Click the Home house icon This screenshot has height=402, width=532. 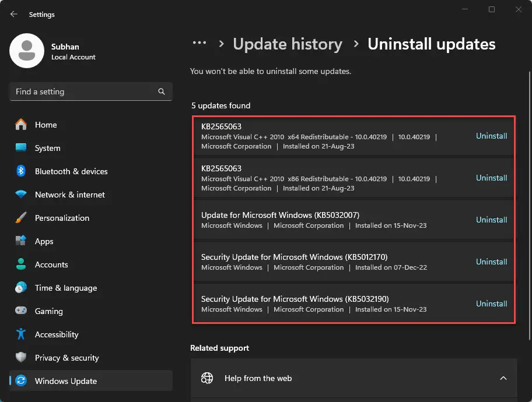pyautogui.click(x=20, y=125)
